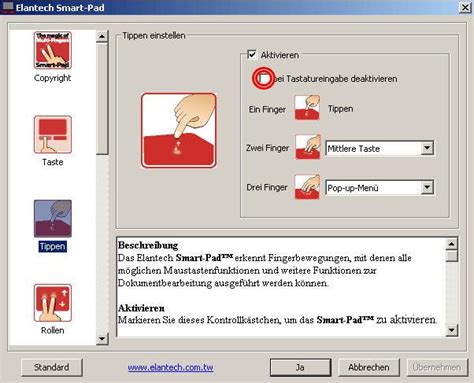Click the large finger tapping preview image

pyautogui.click(x=179, y=130)
